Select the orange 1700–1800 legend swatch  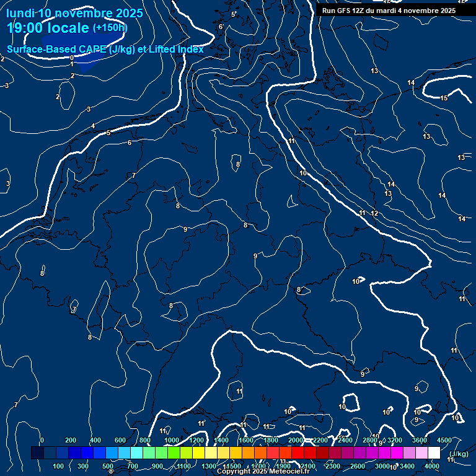coord(261,452)
